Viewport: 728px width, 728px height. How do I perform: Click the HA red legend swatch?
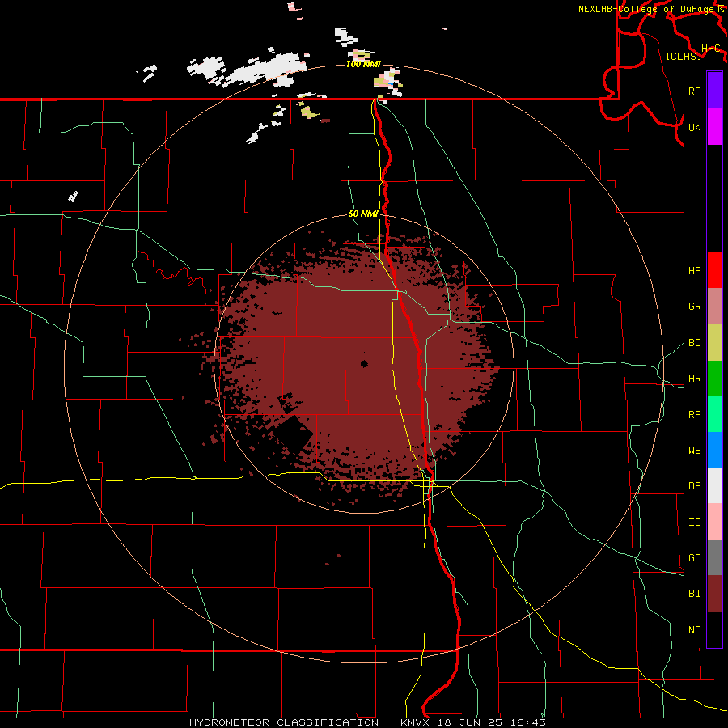pyautogui.click(x=714, y=270)
